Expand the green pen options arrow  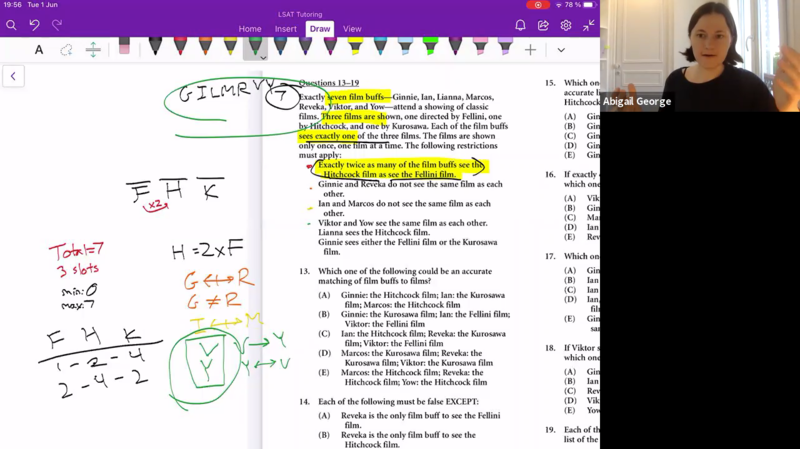point(263,58)
